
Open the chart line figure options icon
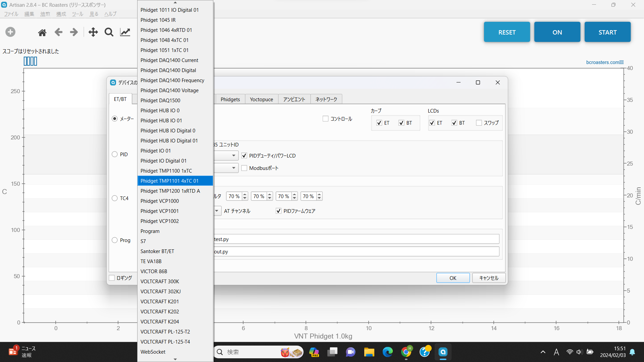[125, 32]
